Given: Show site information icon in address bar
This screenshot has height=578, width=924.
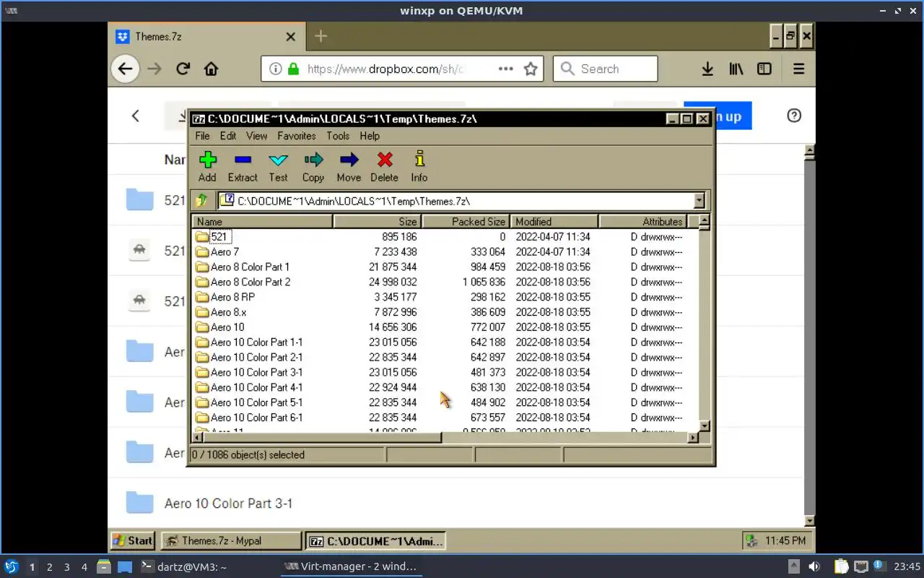Looking at the screenshot, I should click(x=275, y=69).
